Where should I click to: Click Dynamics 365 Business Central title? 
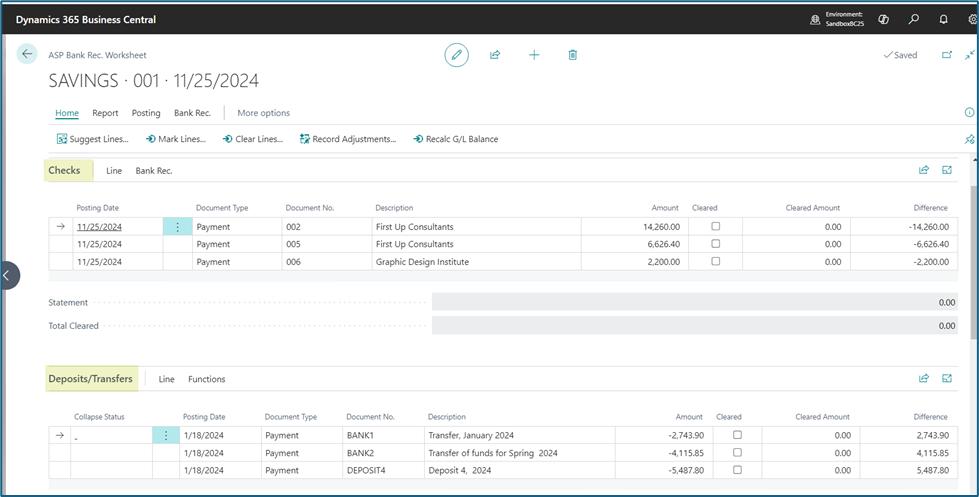(x=86, y=19)
